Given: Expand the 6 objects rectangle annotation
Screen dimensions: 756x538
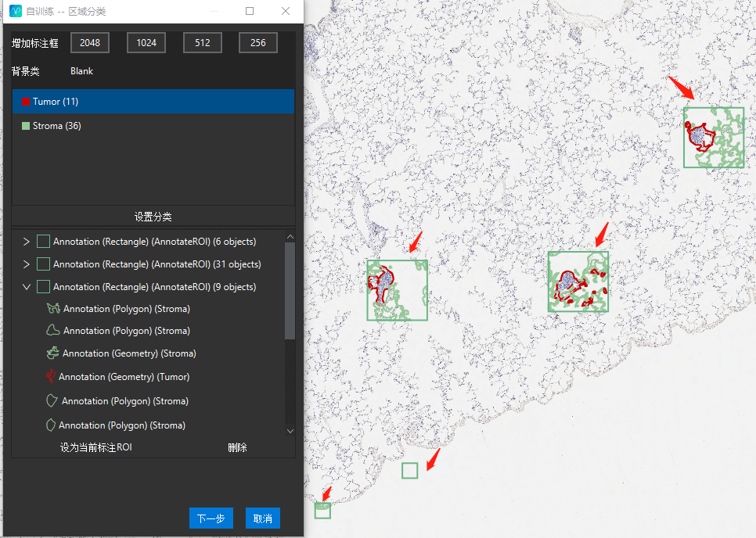Looking at the screenshot, I should [x=27, y=242].
